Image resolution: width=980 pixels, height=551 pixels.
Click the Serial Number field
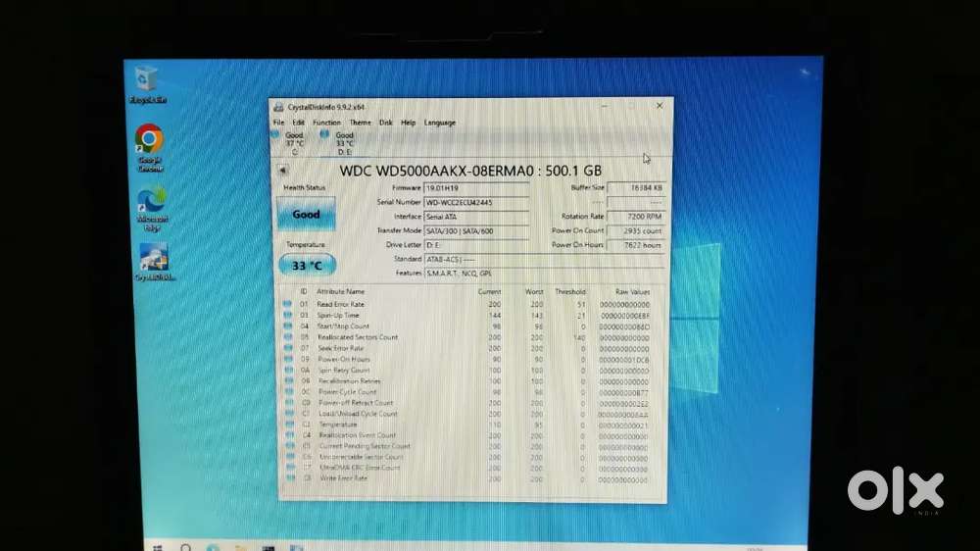point(476,202)
